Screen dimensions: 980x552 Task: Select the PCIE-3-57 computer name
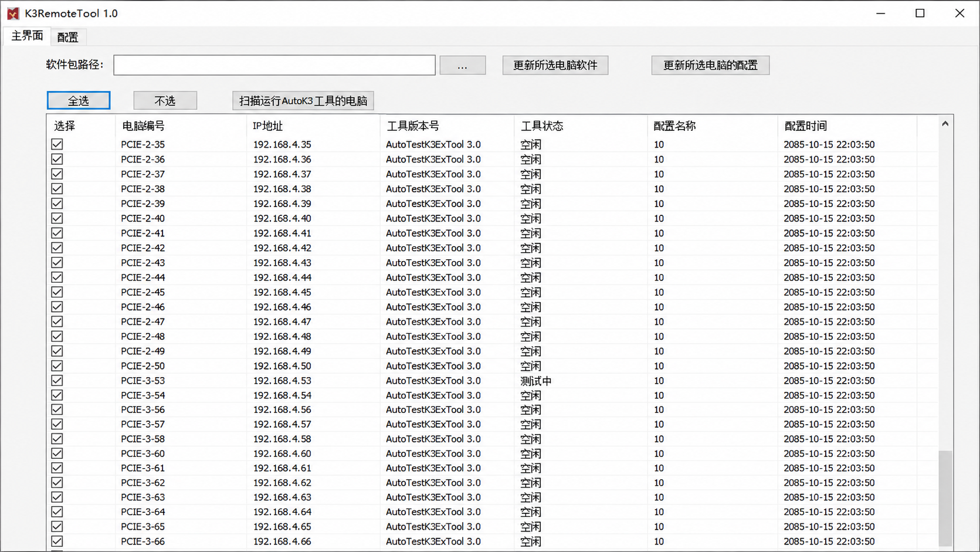click(143, 424)
